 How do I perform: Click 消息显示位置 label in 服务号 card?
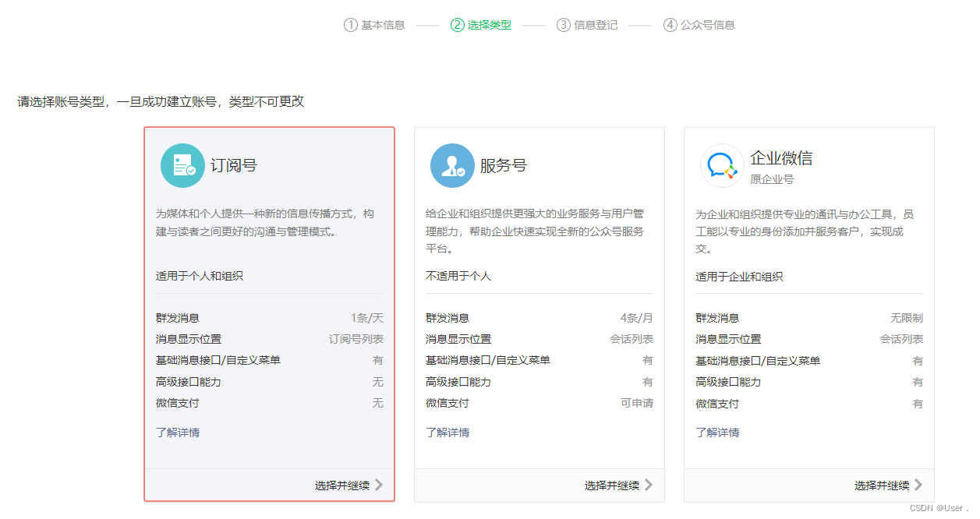458,339
